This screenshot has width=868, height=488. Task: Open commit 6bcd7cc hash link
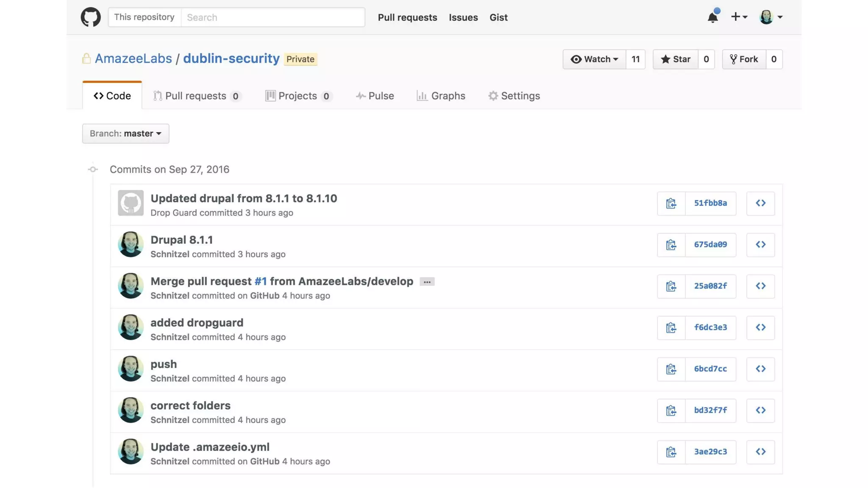[710, 369]
